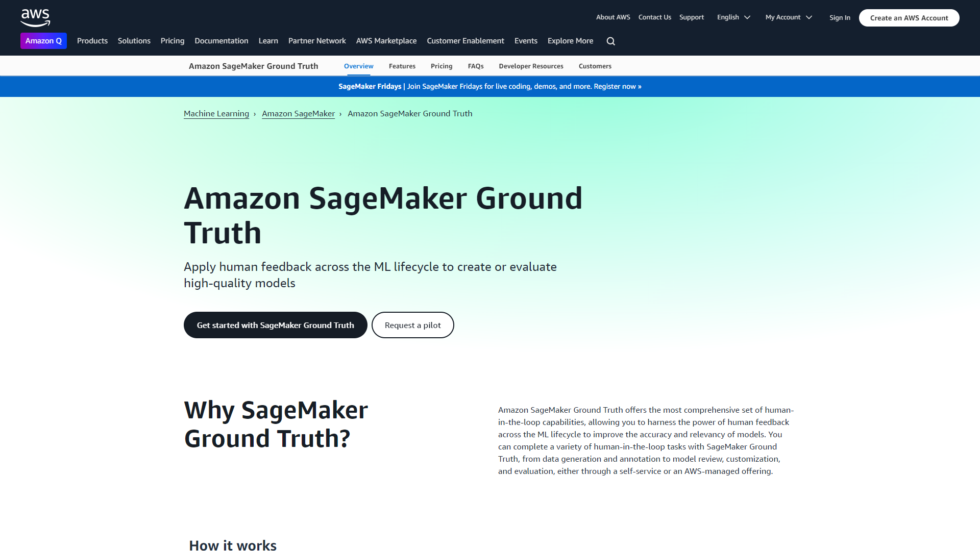Launch Amazon Q assistant

coord(43,41)
